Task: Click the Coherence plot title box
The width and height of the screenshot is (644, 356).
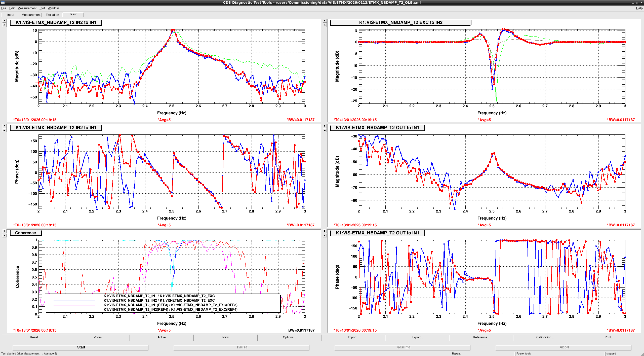Action: pyautogui.click(x=26, y=233)
